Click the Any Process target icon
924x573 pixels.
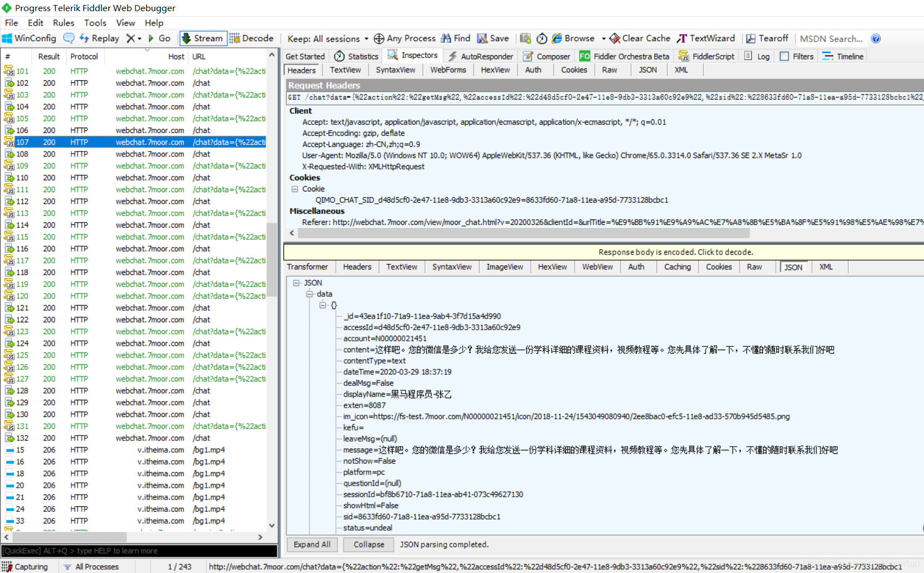click(x=379, y=38)
